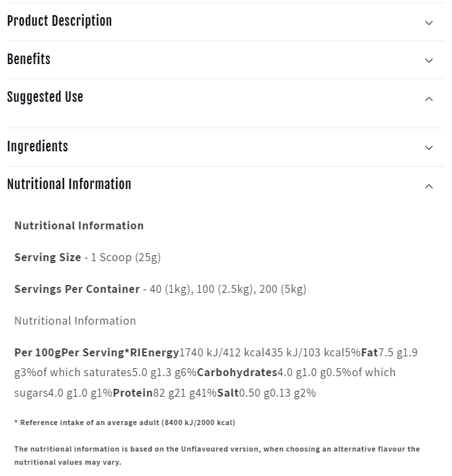The width and height of the screenshot is (452, 476).
Task: Click the down arrow next to Benefits
Action: 429,61
